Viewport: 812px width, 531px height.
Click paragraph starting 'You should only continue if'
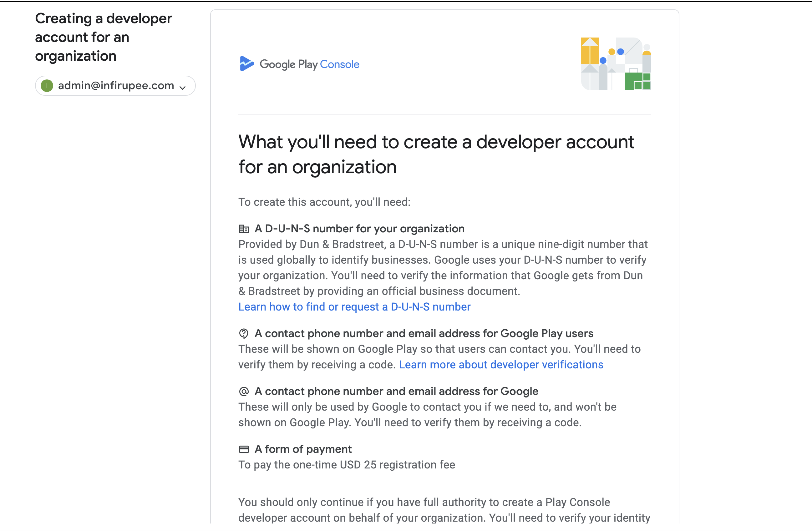pos(444,510)
